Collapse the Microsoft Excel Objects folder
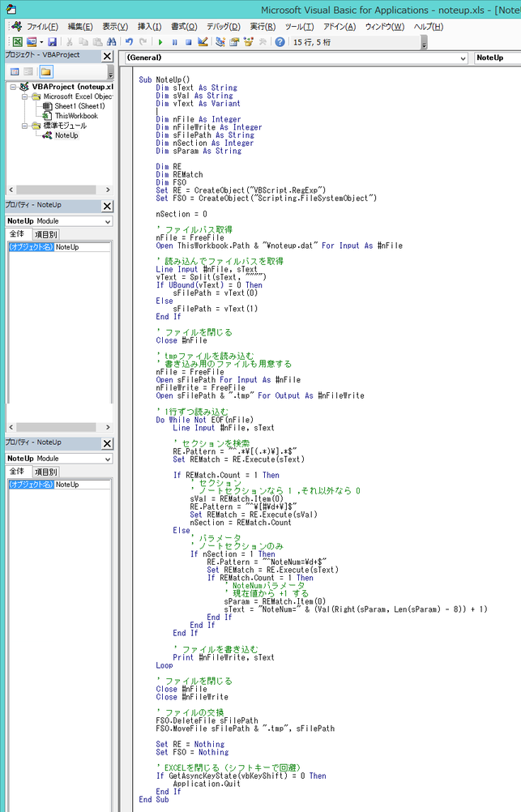The width and height of the screenshot is (521, 812). click(25, 96)
